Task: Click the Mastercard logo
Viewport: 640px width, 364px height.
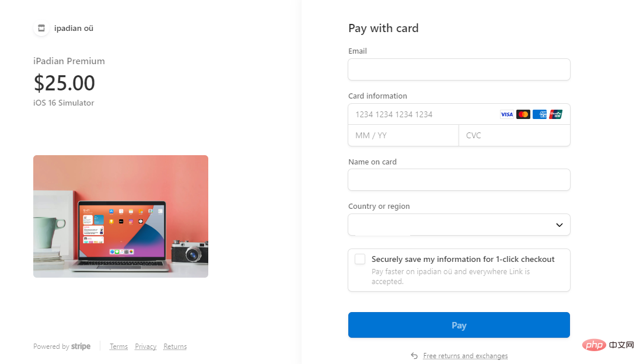Action: [523, 114]
